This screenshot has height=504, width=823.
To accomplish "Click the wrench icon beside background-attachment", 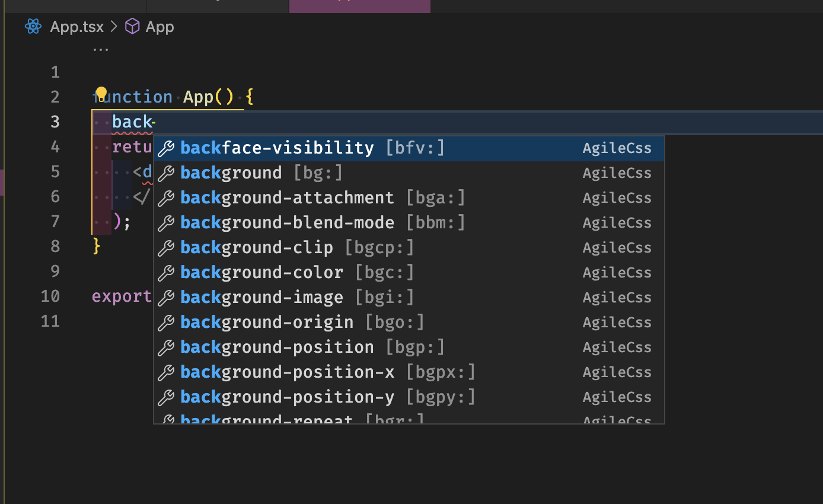I will 166,197.
